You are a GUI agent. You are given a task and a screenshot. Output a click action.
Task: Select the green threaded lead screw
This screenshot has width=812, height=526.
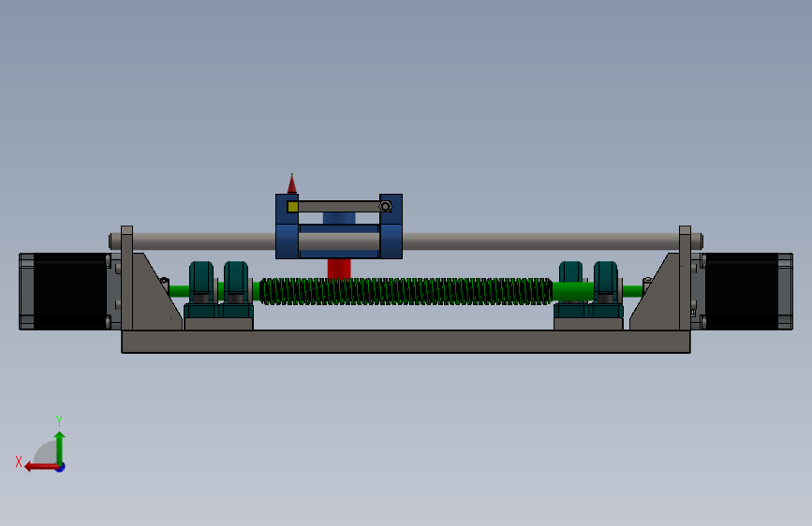406,291
